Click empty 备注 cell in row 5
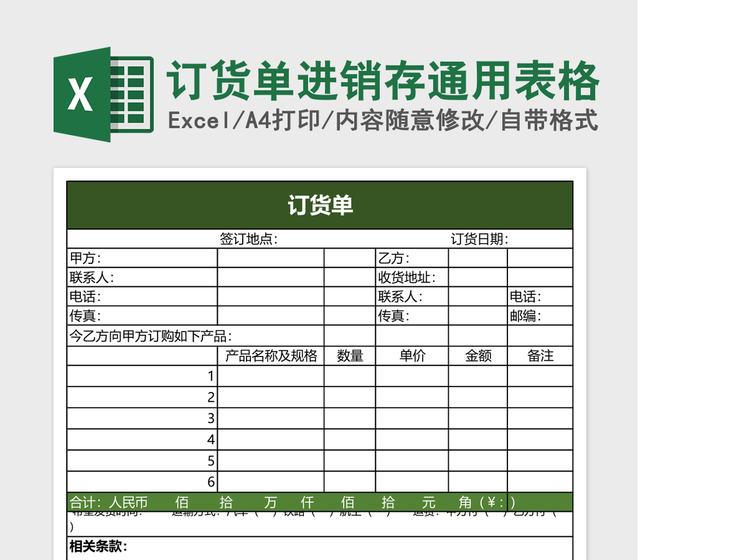This screenshot has width=747, height=560. (540, 460)
